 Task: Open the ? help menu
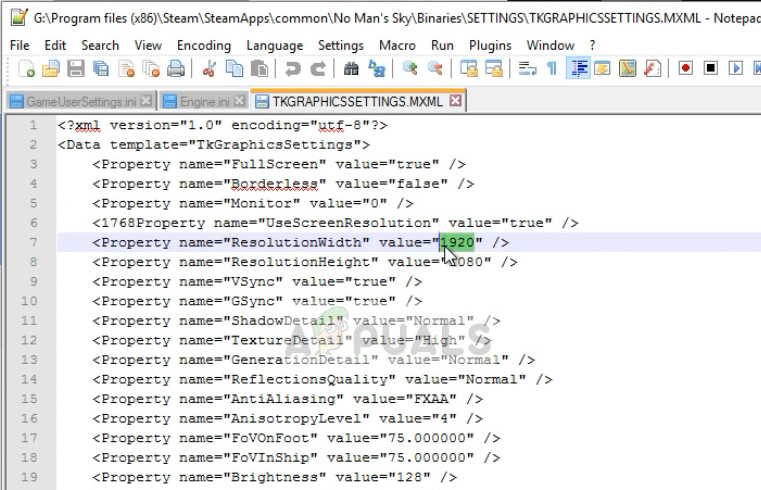point(592,46)
